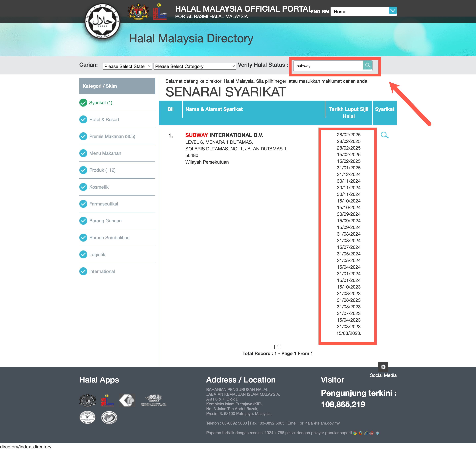Click the check icon beside Menu Makanan
Viewport: 476px width, 450px height.
pos(83,153)
